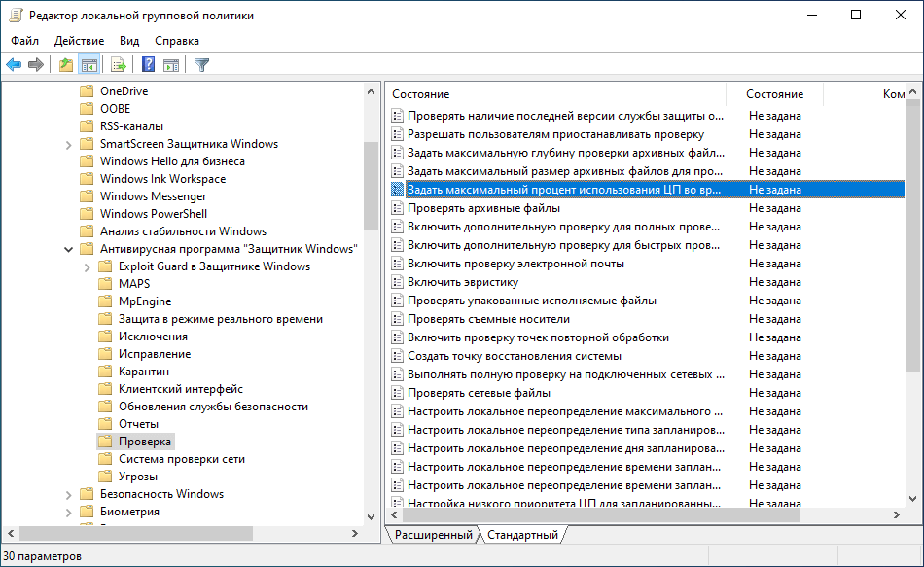Click the Forward arrow toolbar icon
Viewport: 924px width, 567px height.
tap(36, 65)
